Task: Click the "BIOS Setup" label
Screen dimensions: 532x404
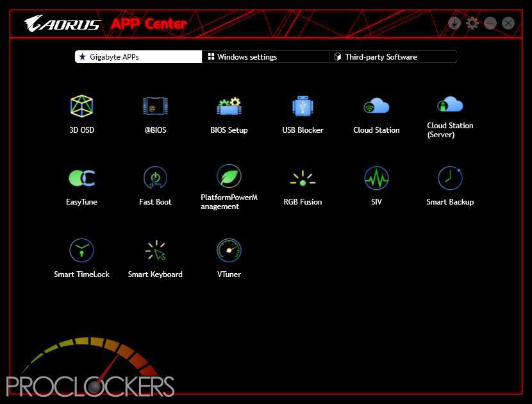Action: pyautogui.click(x=229, y=130)
